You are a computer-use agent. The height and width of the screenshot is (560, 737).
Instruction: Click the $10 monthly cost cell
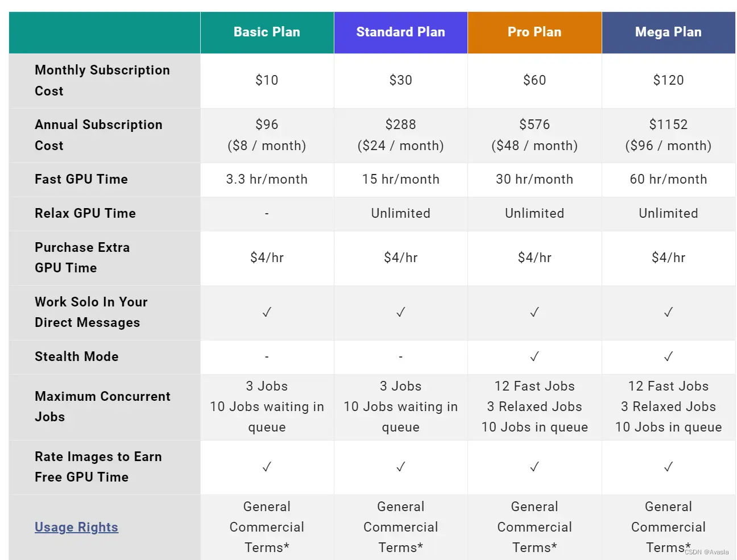tap(267, 81)
